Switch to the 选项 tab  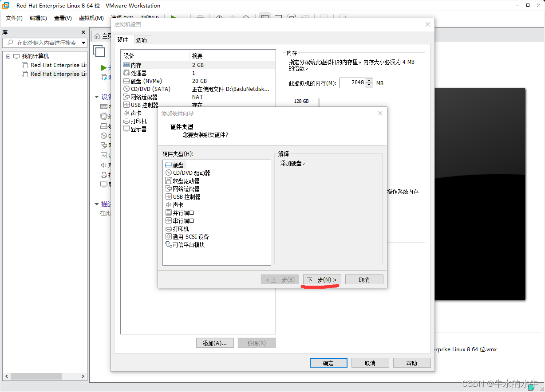click(x=142, y=40)
